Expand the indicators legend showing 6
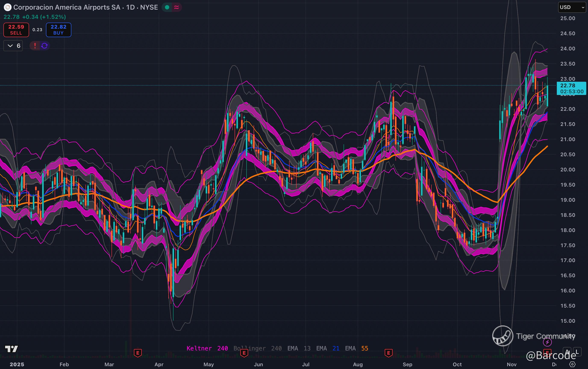Viewport: 588px width, 369px height. (x=13, y=46)
